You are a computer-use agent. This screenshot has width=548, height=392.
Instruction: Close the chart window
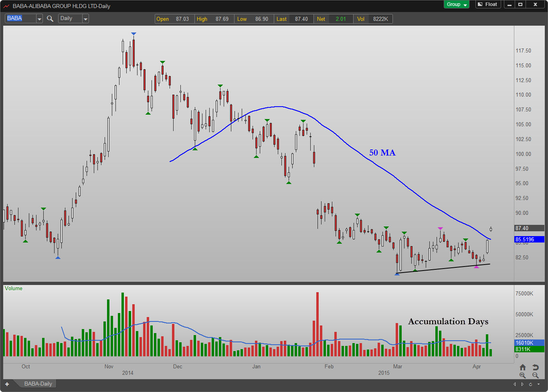tap(535, 4)
